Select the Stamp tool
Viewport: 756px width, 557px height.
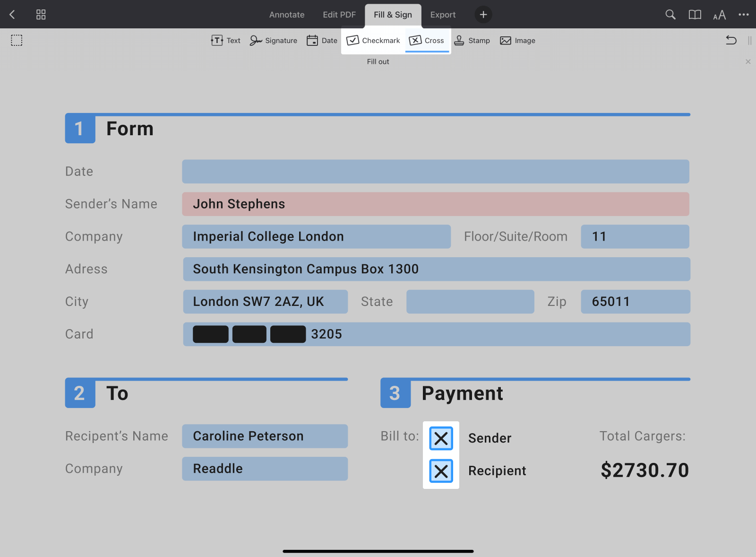[472, 40]
